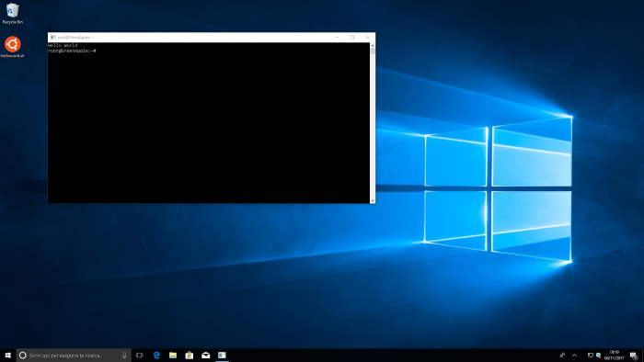Image resolution: width=644 pixels, height=362 pixels.
Task: Activate the Cortana microphone icon
Action: (x=124, y=355)
